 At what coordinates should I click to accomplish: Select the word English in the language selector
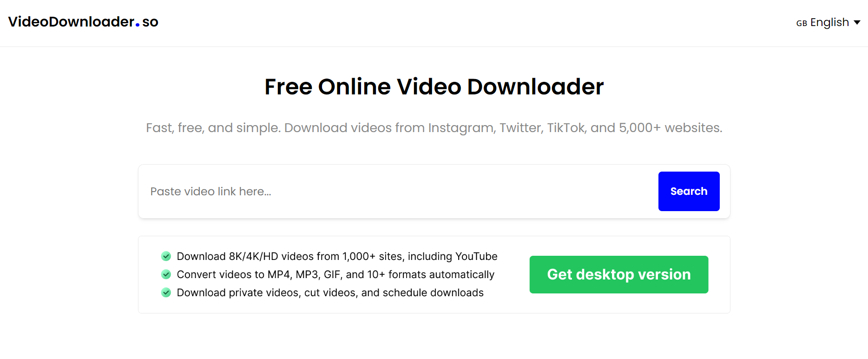pos(829,22)
